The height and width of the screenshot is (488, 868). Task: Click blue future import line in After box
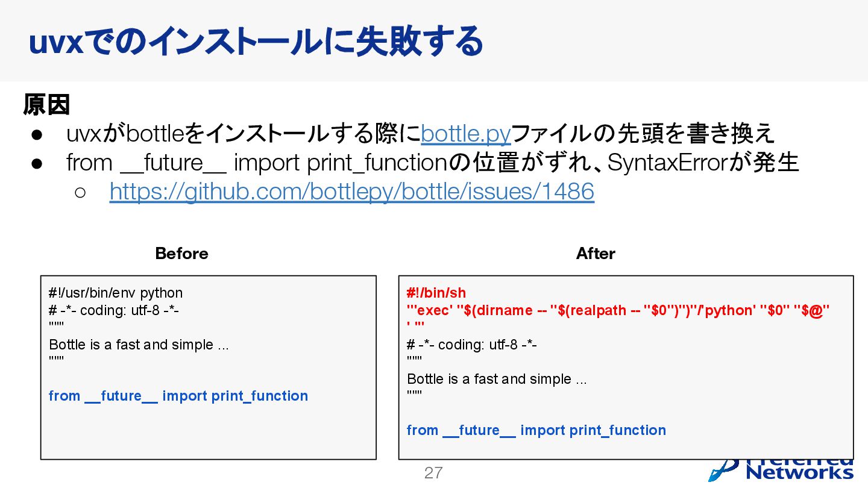click(x=536, y=430)
